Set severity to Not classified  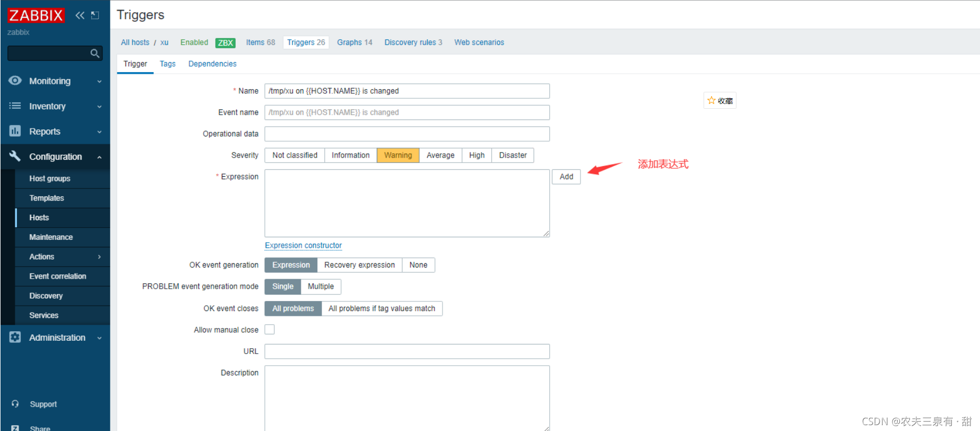[x=294, y=156]
